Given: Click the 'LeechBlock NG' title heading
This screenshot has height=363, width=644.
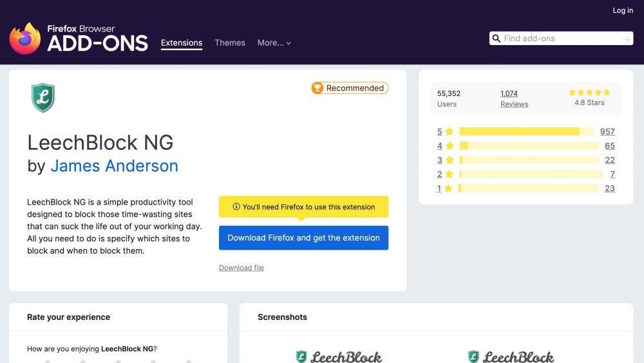Looking at the screenshot, I should coord(100,142).
